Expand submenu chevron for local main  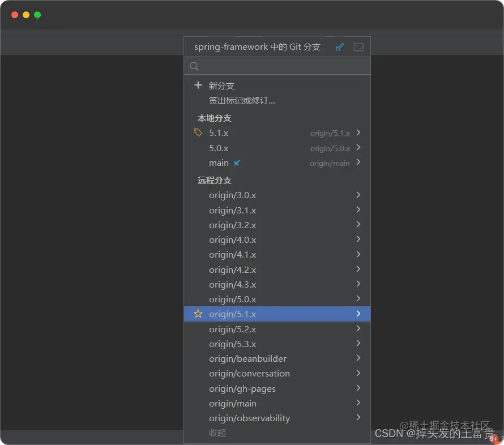click(x=358, y=162)
